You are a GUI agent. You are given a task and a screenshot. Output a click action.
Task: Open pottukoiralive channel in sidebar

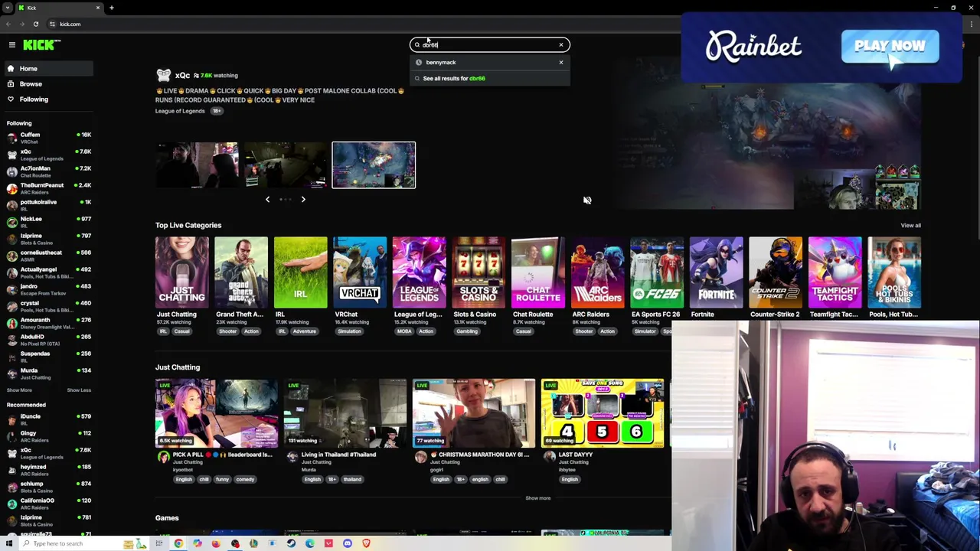pyautogui.click(x=47, y=205)
